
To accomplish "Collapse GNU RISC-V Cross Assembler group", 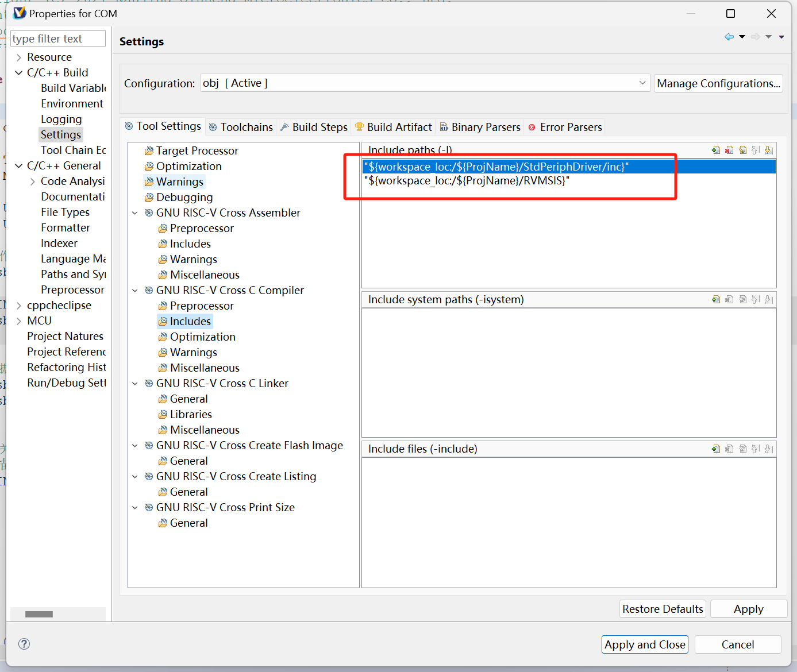I will click(x=135, y=213).
